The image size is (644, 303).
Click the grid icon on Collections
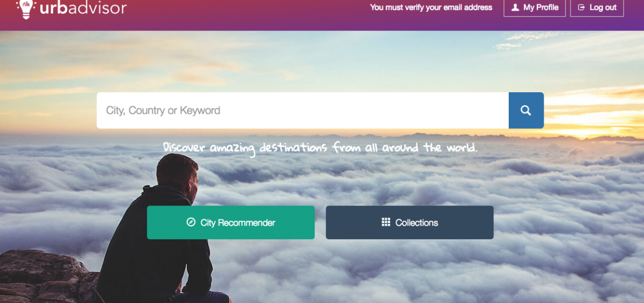[x=386, y=222]
